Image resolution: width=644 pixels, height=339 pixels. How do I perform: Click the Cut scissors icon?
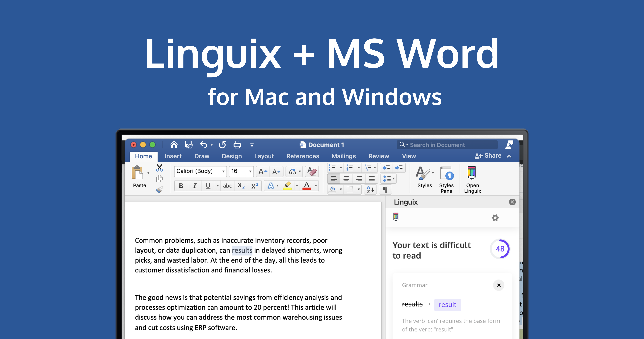point(159,168)
